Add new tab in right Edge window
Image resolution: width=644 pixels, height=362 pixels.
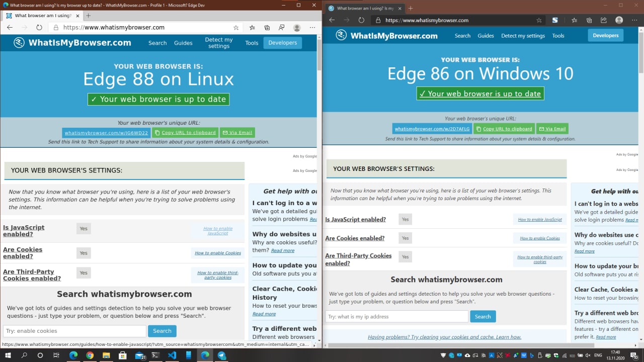[411, 8]
